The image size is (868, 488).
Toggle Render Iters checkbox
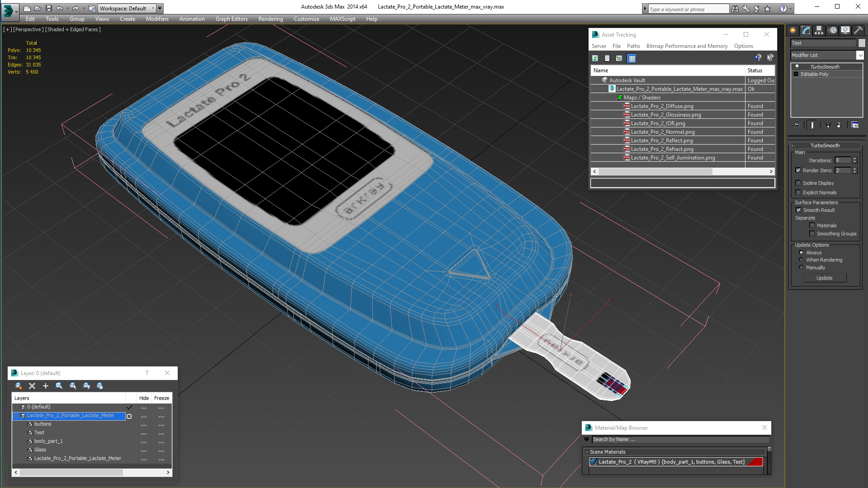point(798,170)
